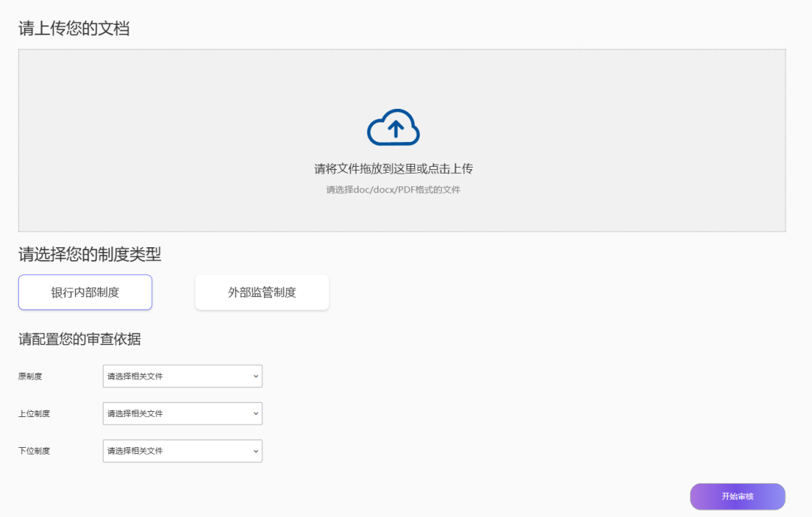Click the 请上传您的文档 heading

pos(74,29)
